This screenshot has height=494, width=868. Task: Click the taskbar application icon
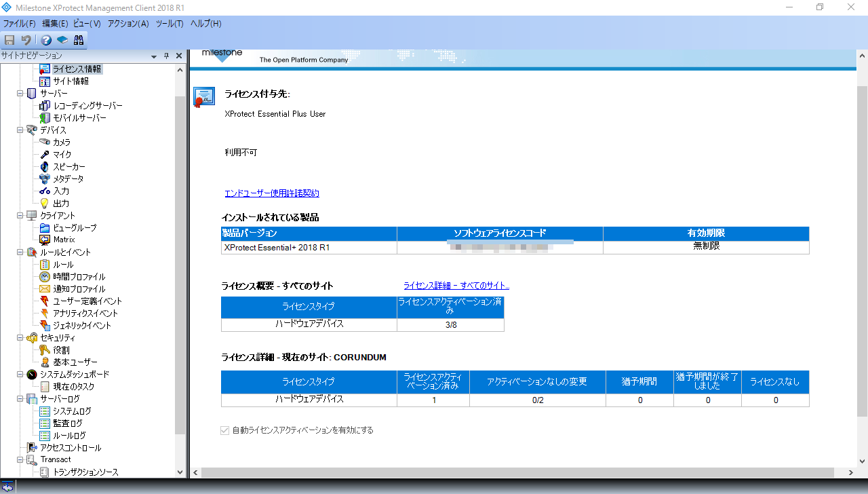(x=8, y=487)
